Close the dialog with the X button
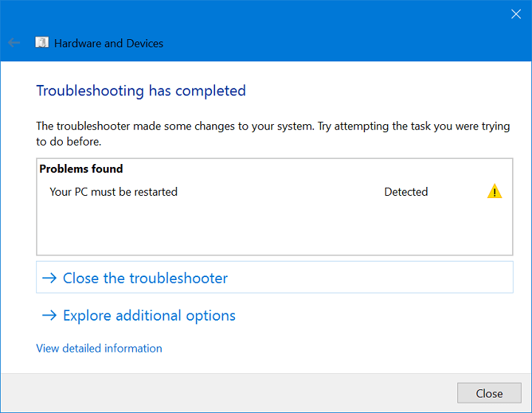532x413 pixels. click(516, 14)
